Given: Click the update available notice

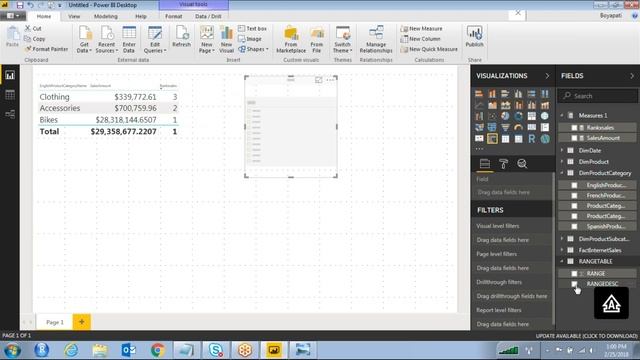Looking at the screenshot, I should (x=586, y=336).
